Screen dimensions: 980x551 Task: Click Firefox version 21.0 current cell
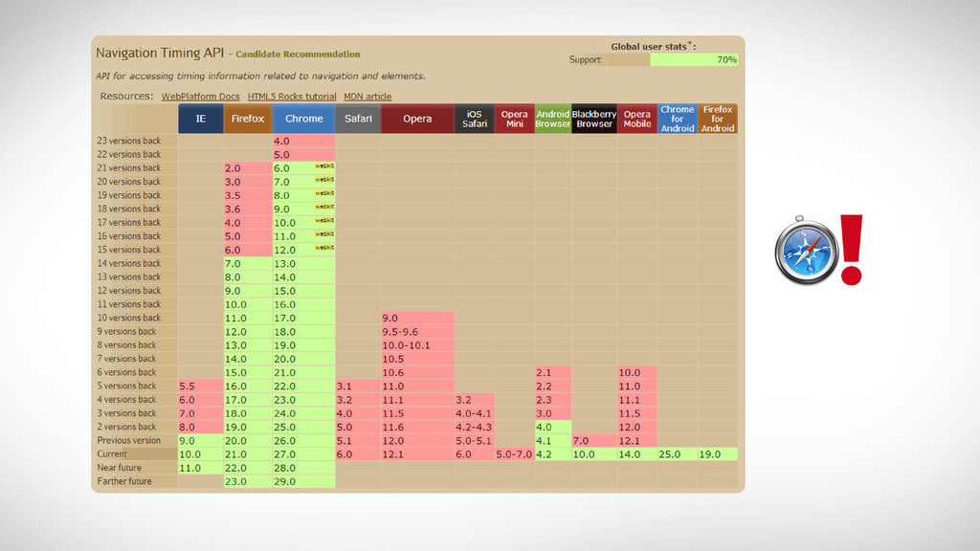click(248, 454)
